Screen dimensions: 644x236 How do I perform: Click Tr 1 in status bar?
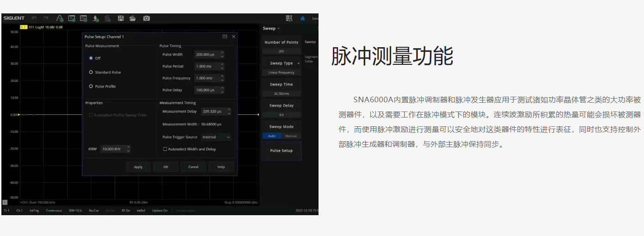point(6,211)
